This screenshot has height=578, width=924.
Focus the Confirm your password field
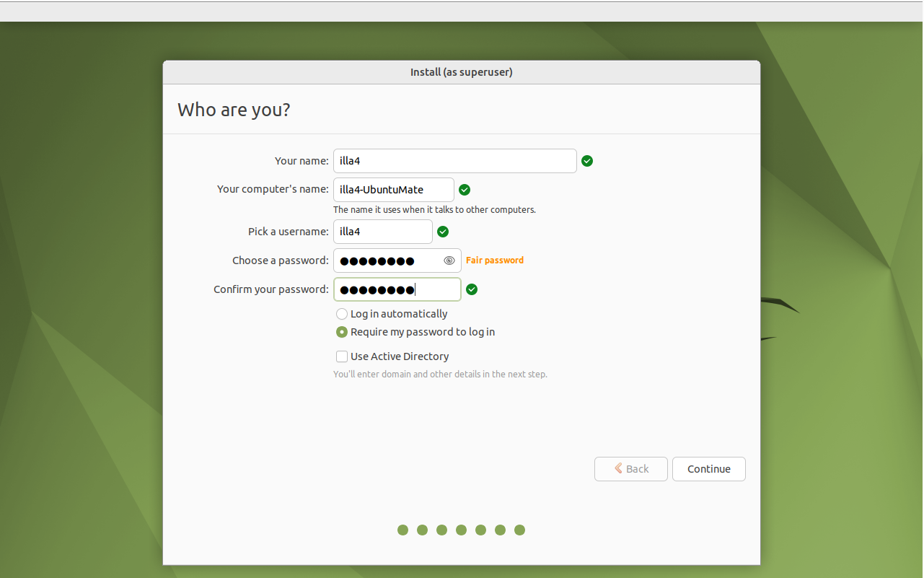[x=397, y=289]
